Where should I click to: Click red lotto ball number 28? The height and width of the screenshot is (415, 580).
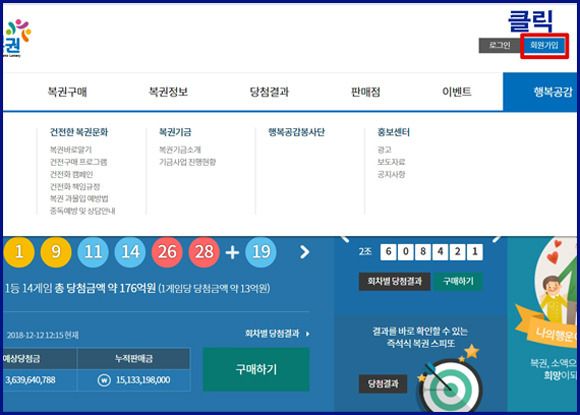[204, 252]
